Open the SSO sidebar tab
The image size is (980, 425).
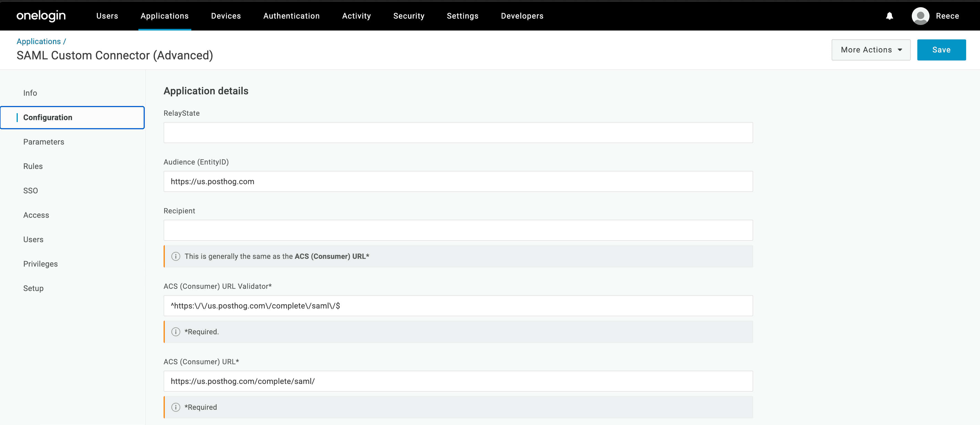coord(31,191)
